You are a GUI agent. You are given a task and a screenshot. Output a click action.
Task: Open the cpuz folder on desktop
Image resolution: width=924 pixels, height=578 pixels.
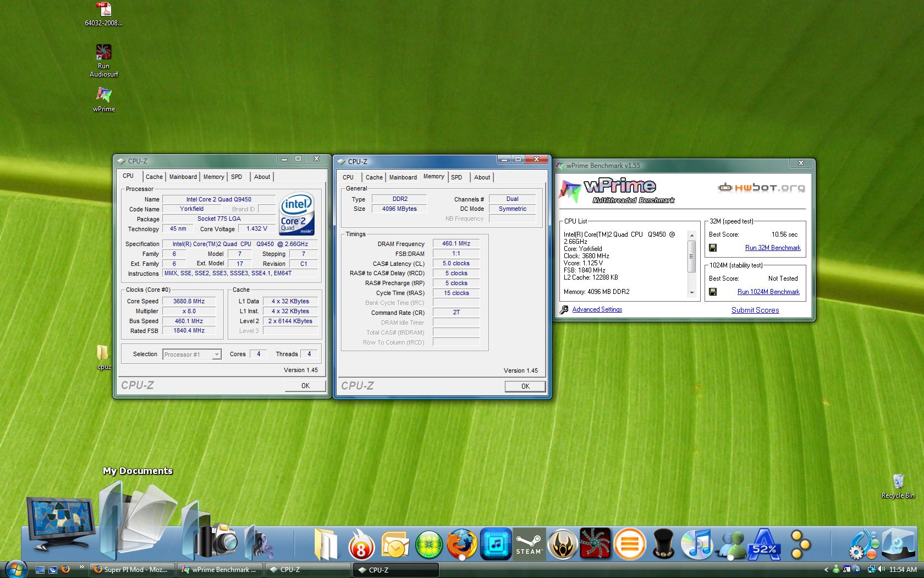point(103,354)
